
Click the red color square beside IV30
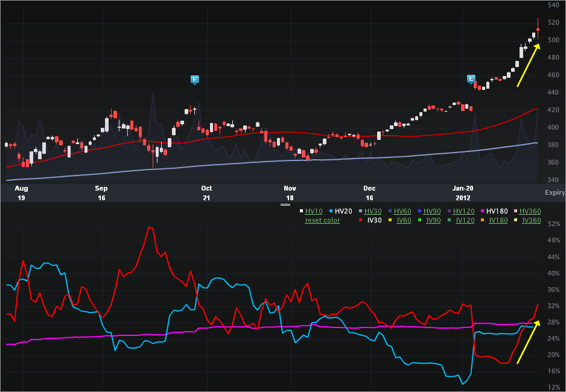(x=360, y=218)
